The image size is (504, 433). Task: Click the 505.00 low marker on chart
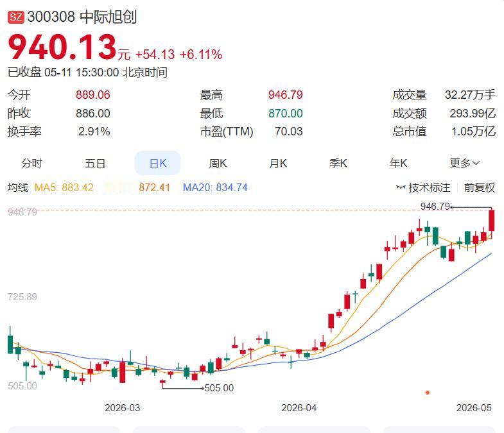coord(219,388)
